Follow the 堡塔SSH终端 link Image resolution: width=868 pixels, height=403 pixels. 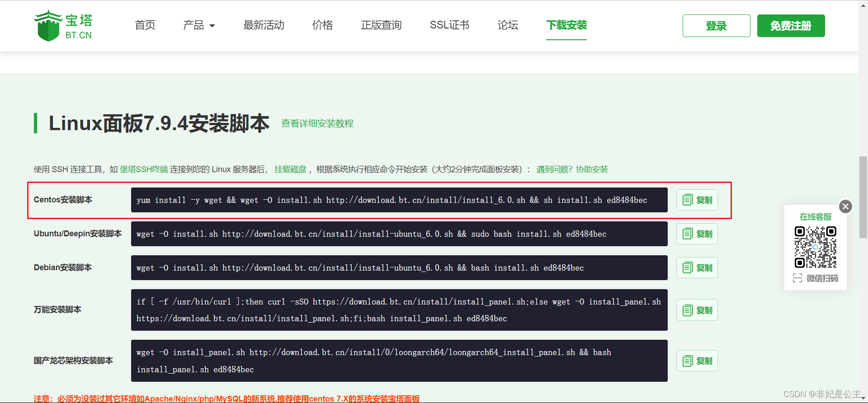click(144, 169)
